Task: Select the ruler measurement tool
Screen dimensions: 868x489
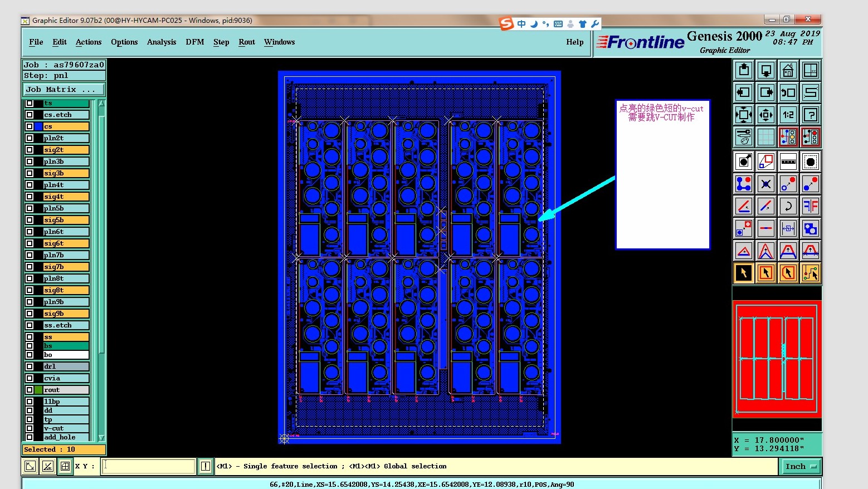Action: [x=788, y=162]
